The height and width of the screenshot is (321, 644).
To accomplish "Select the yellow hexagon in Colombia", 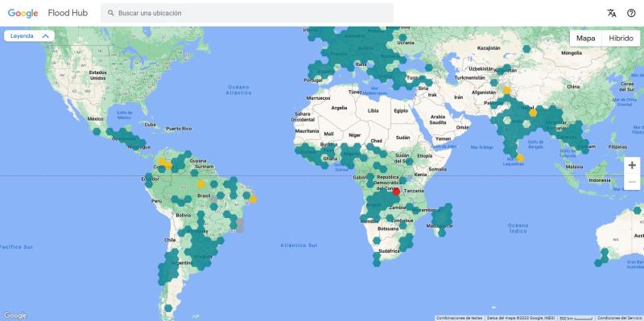I will tap(165, 163).
